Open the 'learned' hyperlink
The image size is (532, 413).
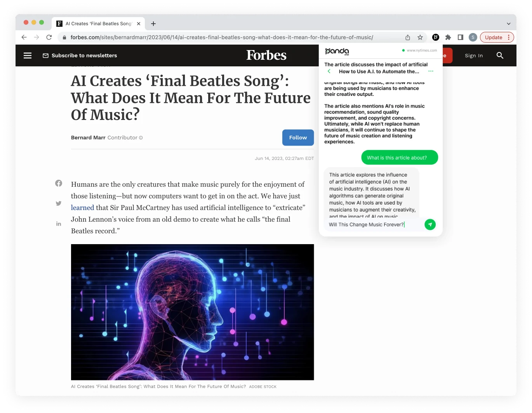[x=82, y=208]
